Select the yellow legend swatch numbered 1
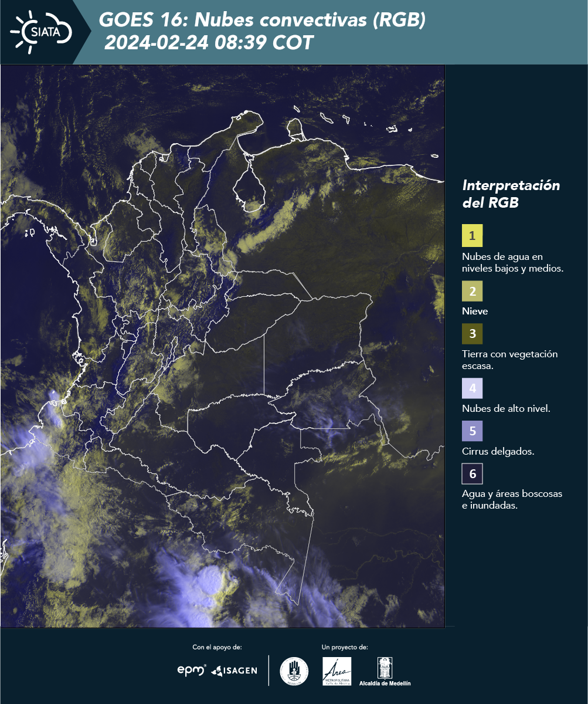 (x=472, y=236)
